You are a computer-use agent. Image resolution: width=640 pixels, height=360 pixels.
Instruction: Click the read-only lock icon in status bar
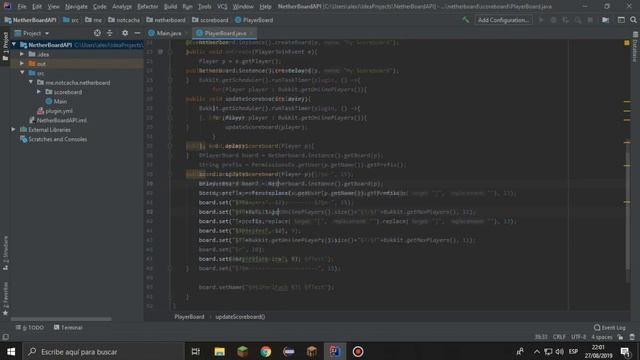(620, 337)
